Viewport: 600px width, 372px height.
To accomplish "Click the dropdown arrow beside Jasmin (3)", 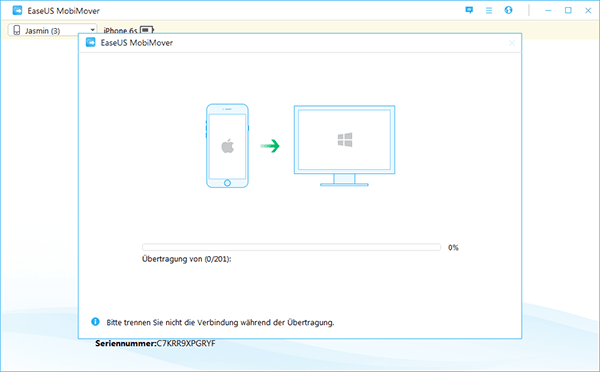I will pos(92,30).
